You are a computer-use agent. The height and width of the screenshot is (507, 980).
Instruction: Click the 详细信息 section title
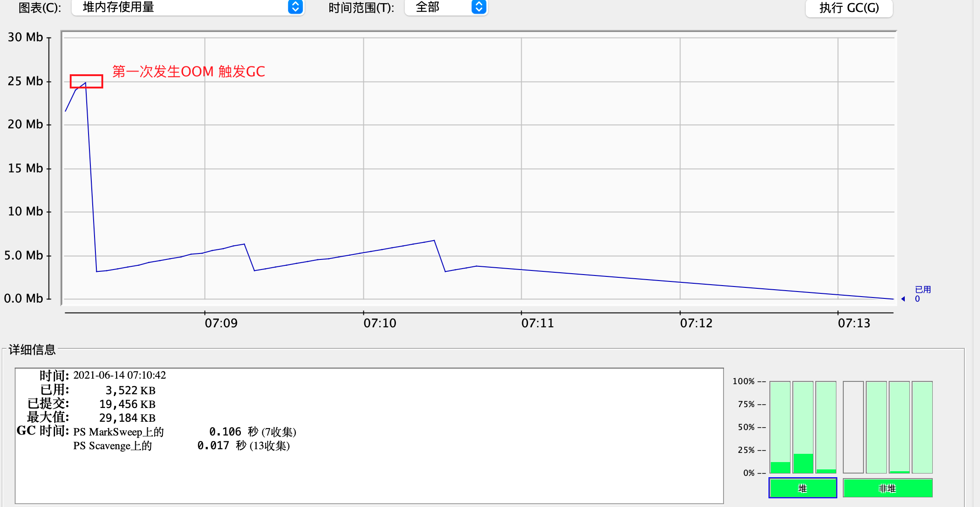tap(32, 350)
